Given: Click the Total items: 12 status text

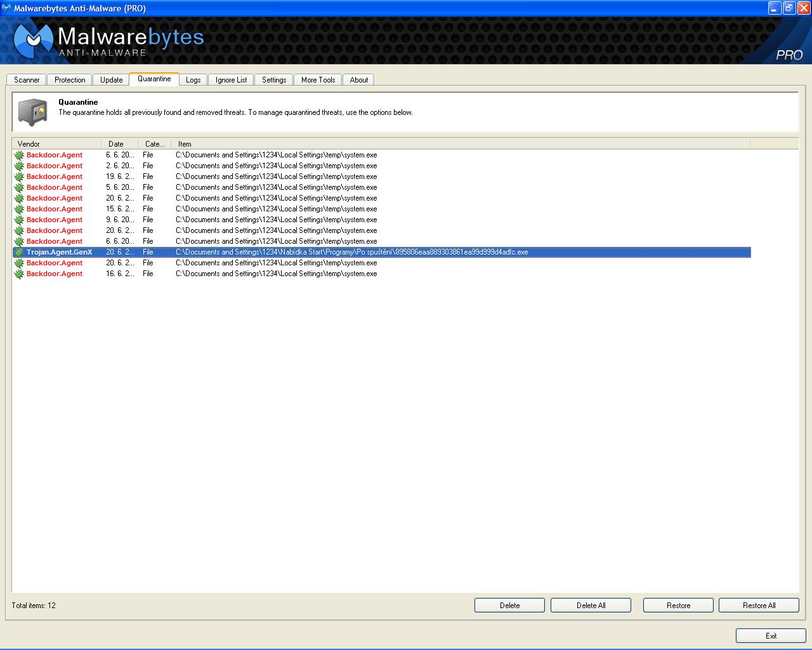Looking at the screenshot, I should click(34, 606).
